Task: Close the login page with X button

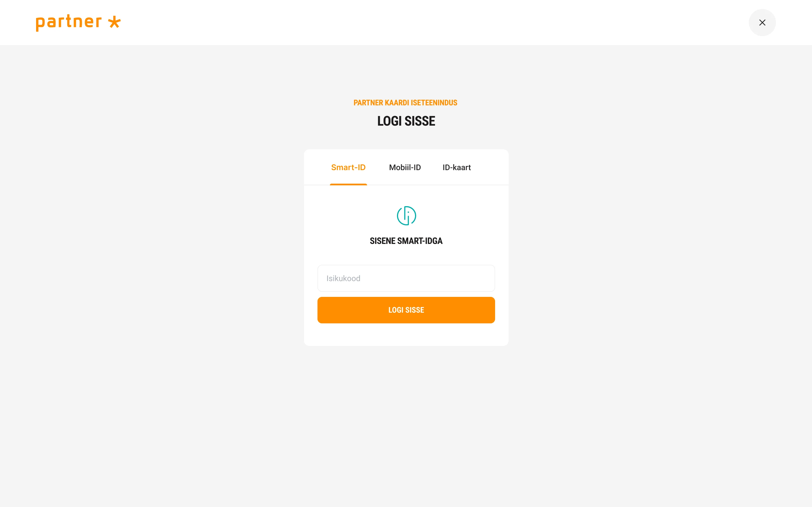Action: click(762, 23)
